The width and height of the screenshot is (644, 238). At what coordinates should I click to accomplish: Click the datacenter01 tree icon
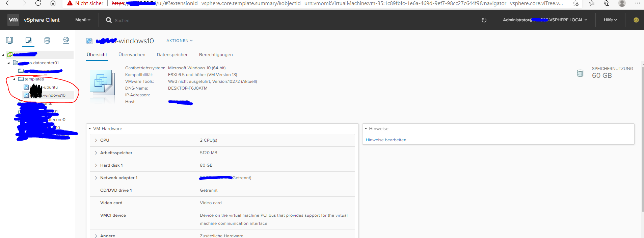pos(15,63)
